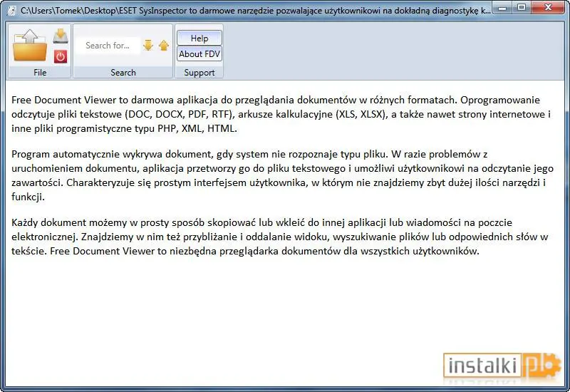Click the Support group label

[x=199, y=73]
